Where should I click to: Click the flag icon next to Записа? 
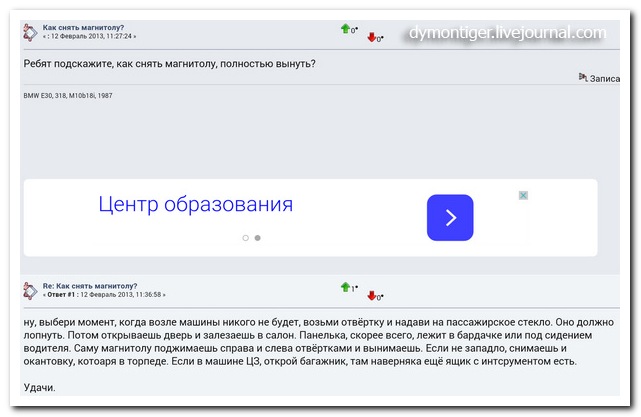pos(583,77)
